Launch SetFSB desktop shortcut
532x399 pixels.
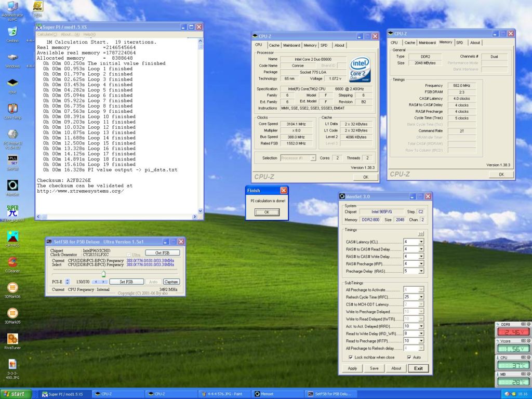12,163
